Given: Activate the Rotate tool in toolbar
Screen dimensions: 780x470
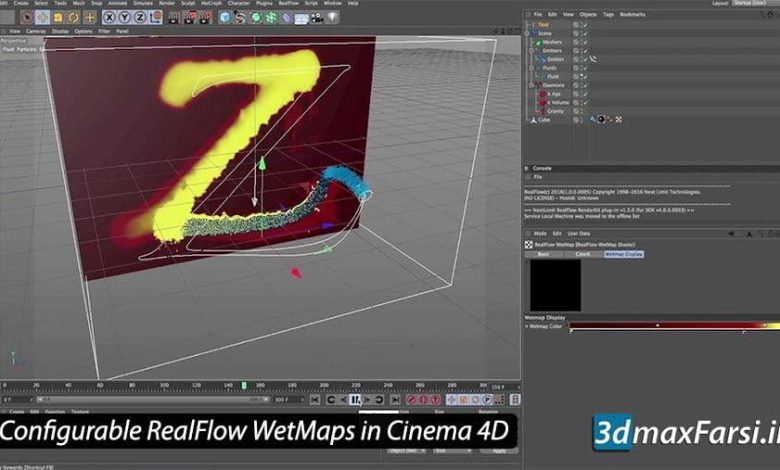Looking at the screenshot, I should point(74,18).
